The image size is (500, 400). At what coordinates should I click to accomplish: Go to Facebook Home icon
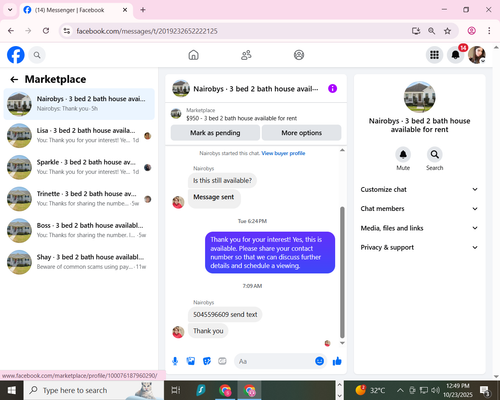coord(193,55)
